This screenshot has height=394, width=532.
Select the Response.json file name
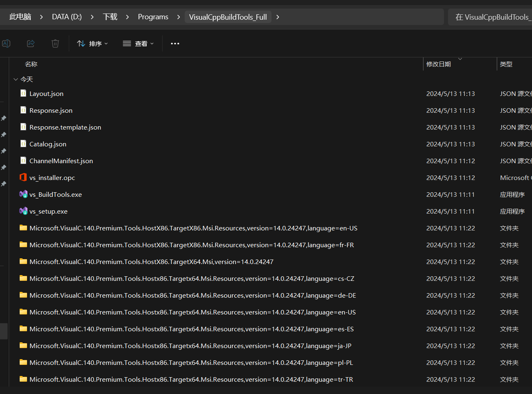tap(51, 111)
